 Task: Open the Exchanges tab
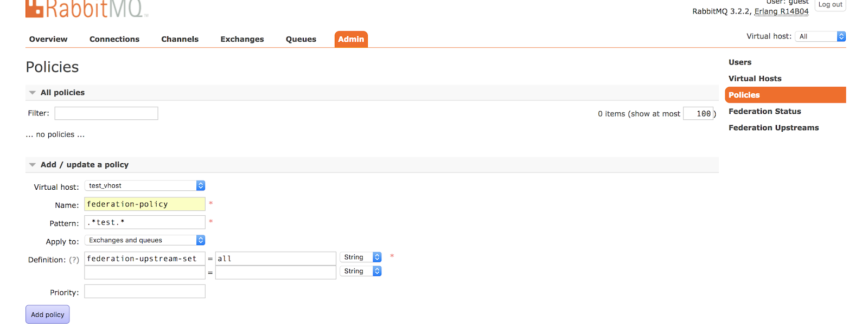241,38
